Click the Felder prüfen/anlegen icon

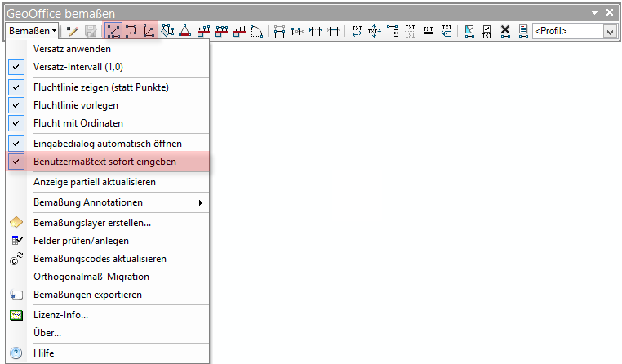point(16,241)
